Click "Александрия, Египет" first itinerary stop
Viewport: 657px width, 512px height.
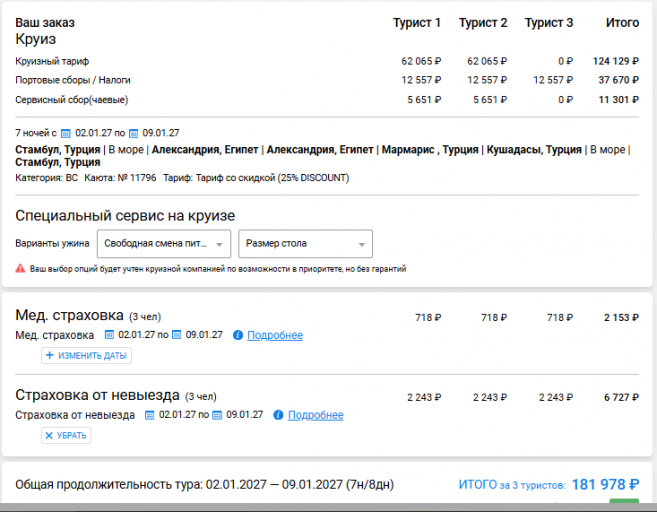click(205, 150)
